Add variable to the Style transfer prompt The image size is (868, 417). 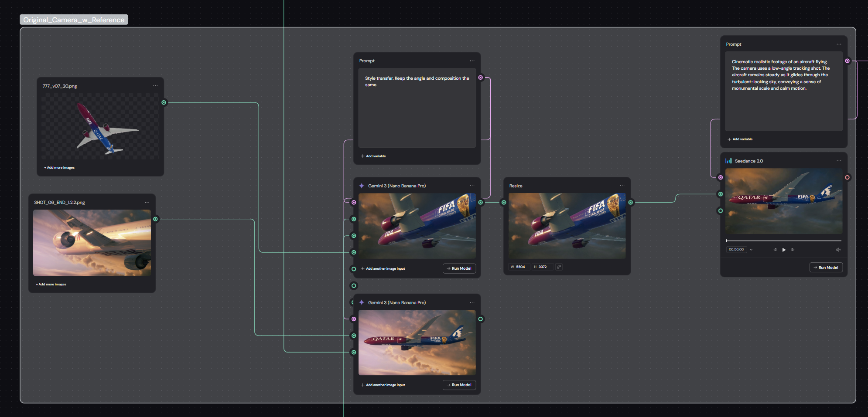(373, 156)
